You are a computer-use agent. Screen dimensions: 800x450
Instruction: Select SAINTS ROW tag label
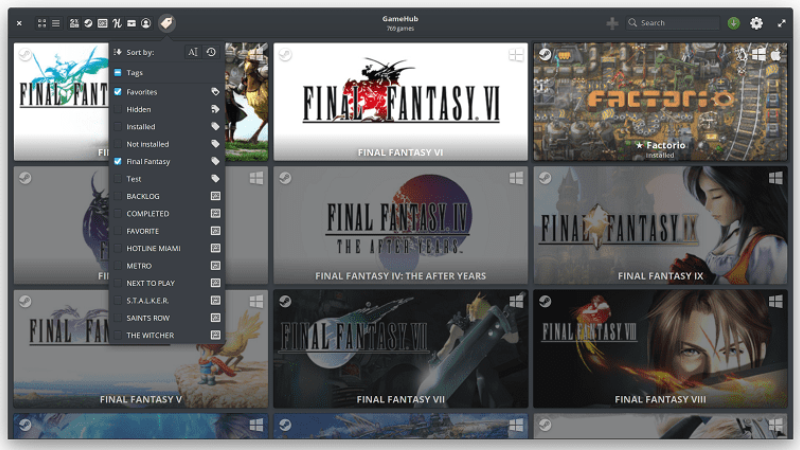pos(148,318)
